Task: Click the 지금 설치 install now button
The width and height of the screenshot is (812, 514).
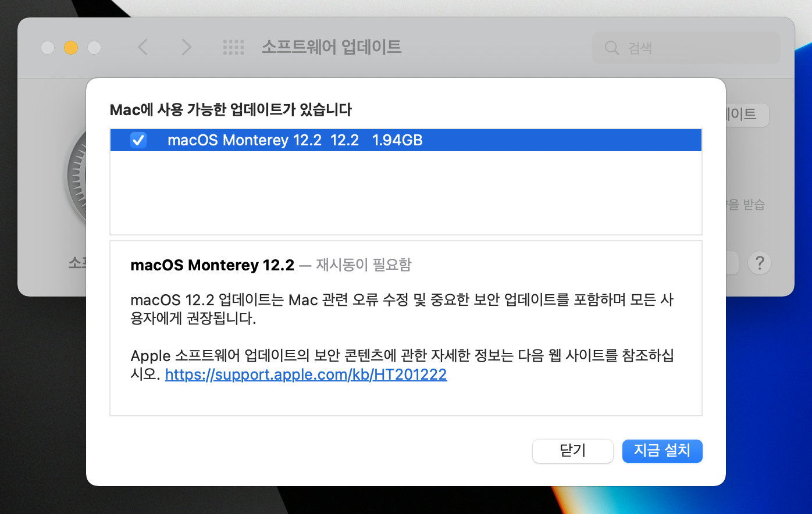Action: [x=662, y=451]
